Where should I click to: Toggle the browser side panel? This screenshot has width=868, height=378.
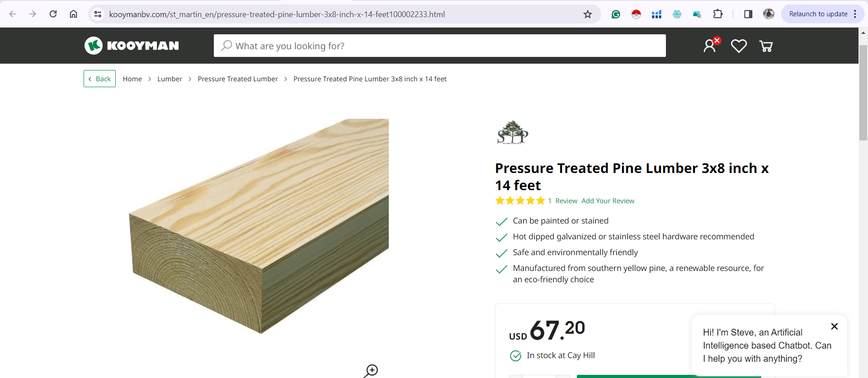pyautogui.click(x=748, y=14)
